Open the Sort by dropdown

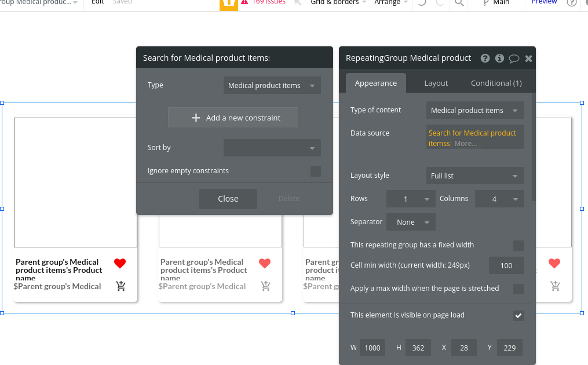click(x=272, y=148)
